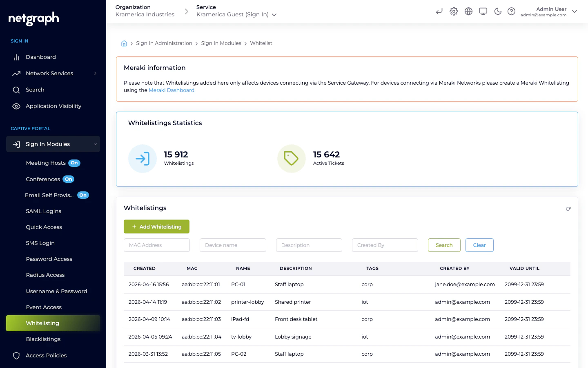Click the globe language icon in the header
The height and width of the screenshot is (368, 588).
click(468, 11)
